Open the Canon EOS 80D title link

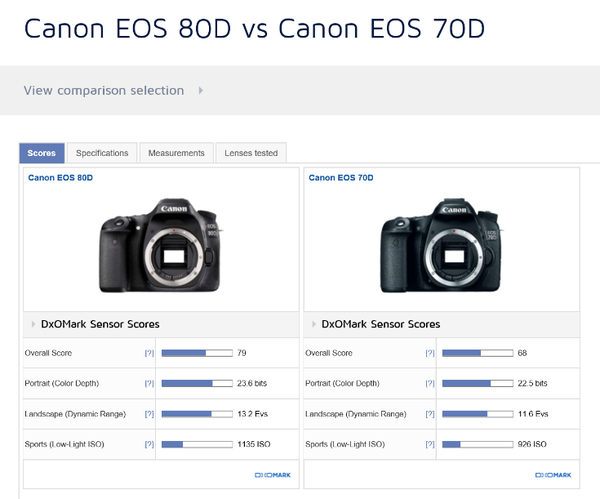60,178
